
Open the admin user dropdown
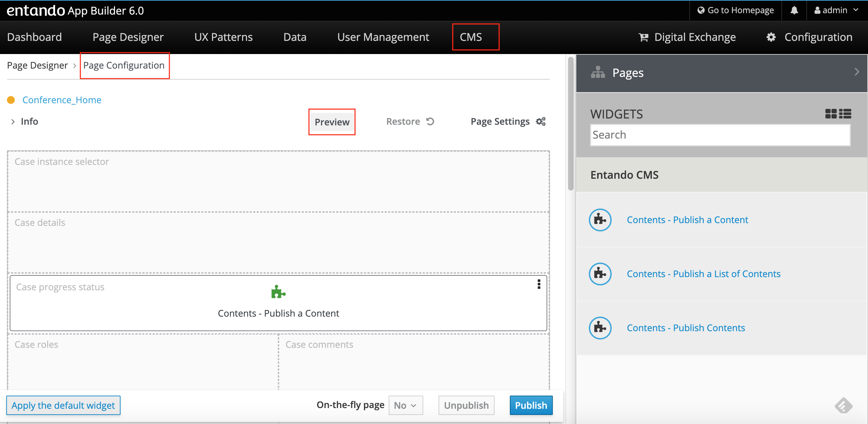pyautogui.click(x=836, y=10)
